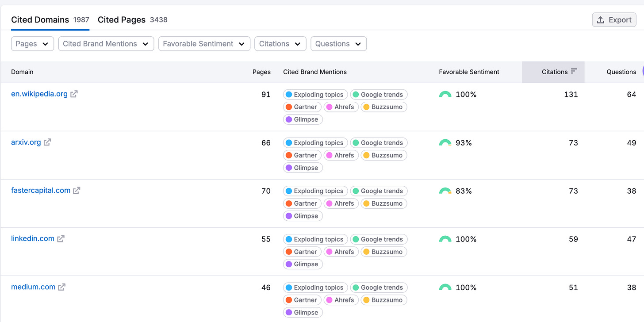The height and width of the screenshot is (322, 644).
Task: Open the linkedin.com domain link
Action: pos(33,238)
